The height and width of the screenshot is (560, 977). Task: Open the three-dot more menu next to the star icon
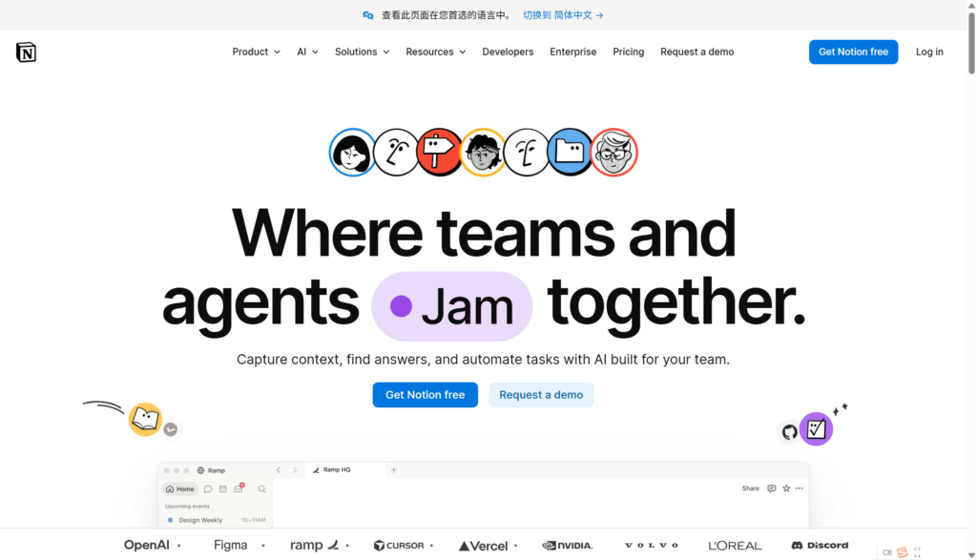800,488
